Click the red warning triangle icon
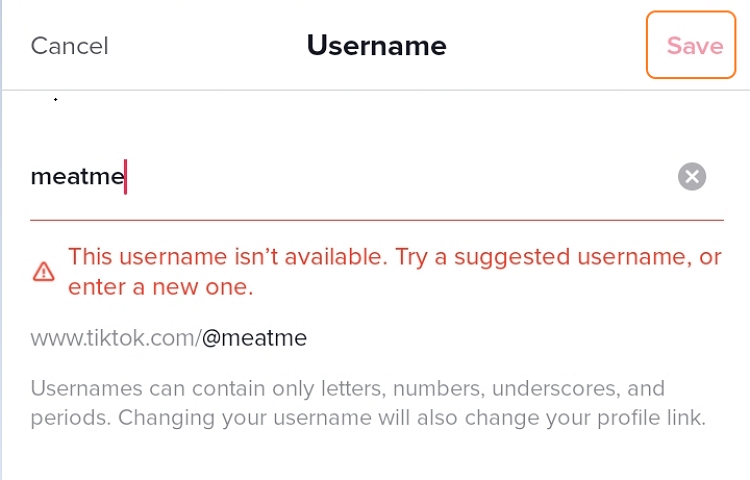This screenshot has width=750, height=480. [x=44, y=272]
